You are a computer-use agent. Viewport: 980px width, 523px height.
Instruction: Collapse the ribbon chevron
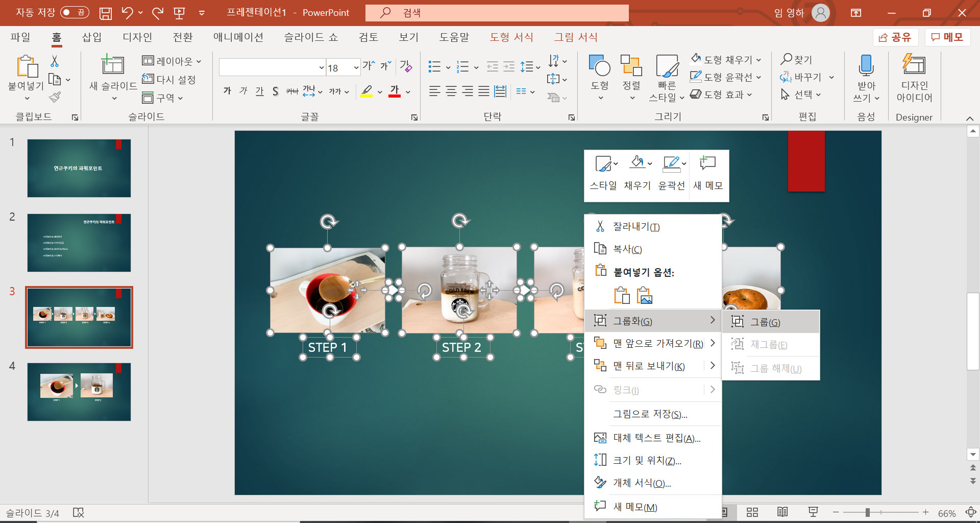(x=970, y=118)
